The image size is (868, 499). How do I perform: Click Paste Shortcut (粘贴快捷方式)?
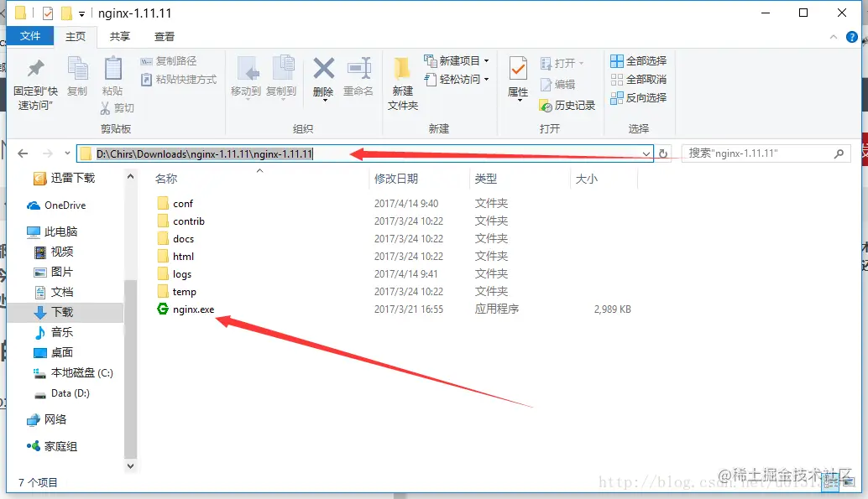179,79
